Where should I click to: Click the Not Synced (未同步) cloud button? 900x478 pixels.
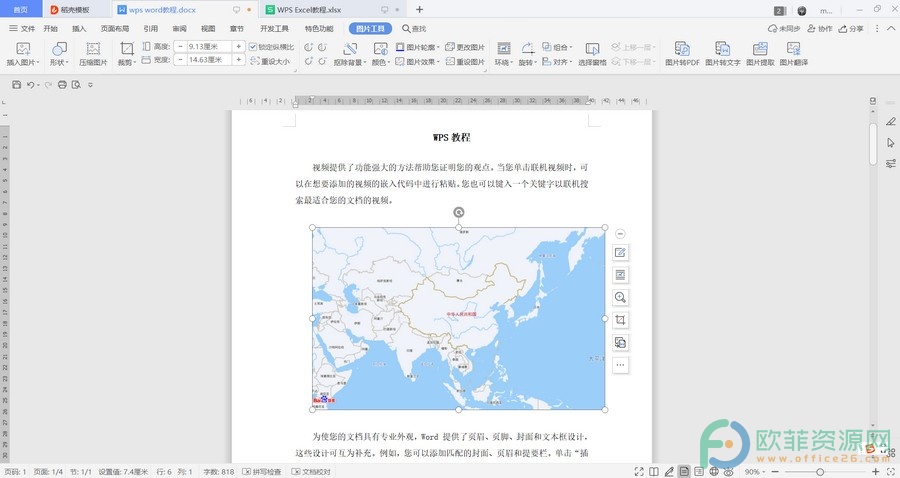click(x=784, y=28)
